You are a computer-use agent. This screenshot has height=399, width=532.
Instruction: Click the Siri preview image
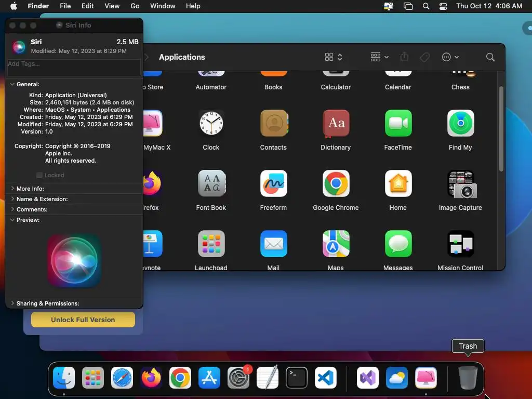[74, 261]
